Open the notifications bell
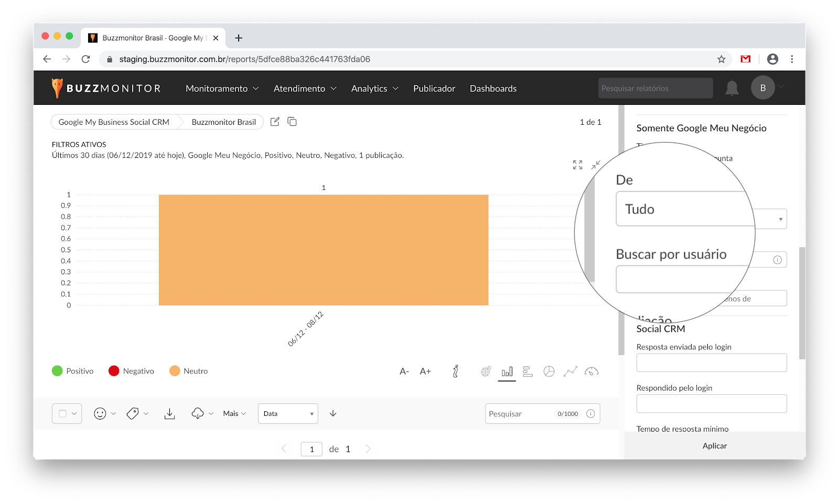 732,88
